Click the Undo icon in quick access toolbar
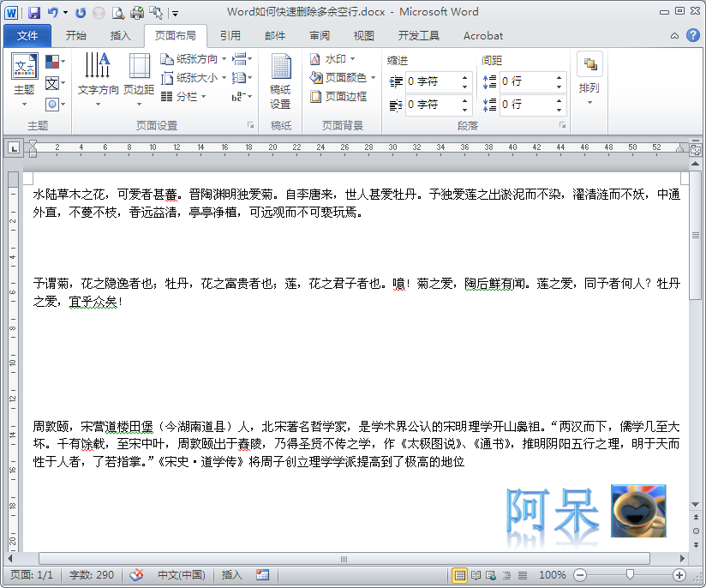This screenshot has width=706, height=588. coord(53,13)
